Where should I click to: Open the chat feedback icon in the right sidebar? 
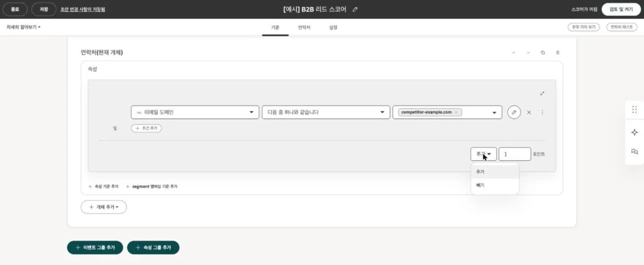[x=635, y=152]
